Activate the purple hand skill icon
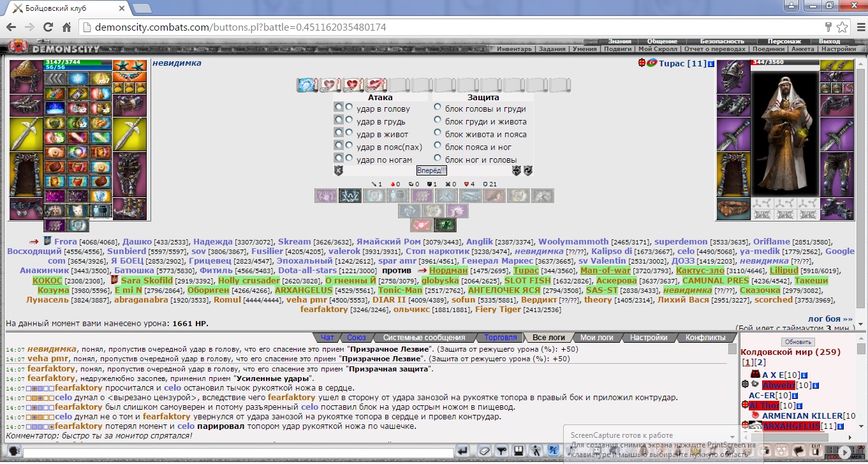The height and width of the screenshot is (464, 868). tap(326, 196)
